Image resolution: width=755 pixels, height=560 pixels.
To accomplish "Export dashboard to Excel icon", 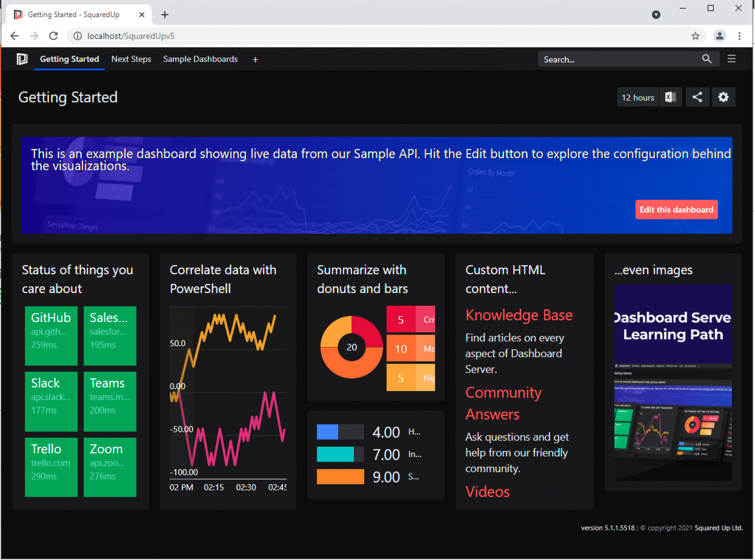I will click(x=670, y=97).
